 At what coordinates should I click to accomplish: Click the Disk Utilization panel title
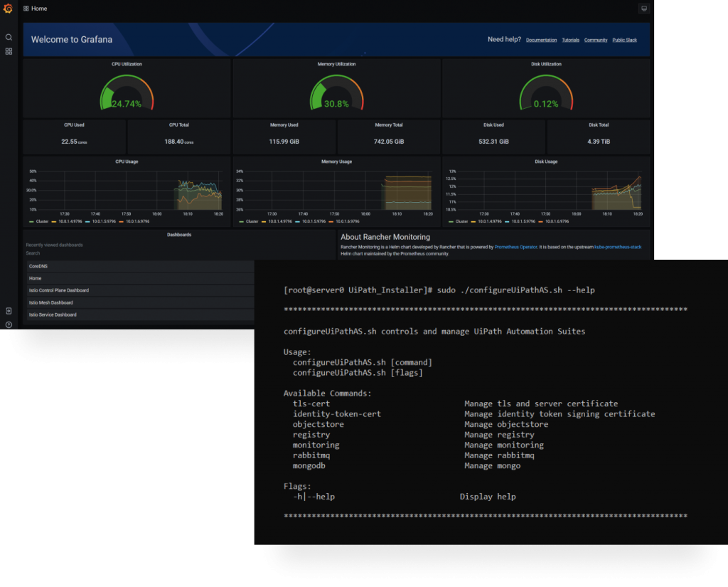coord(546,64)
